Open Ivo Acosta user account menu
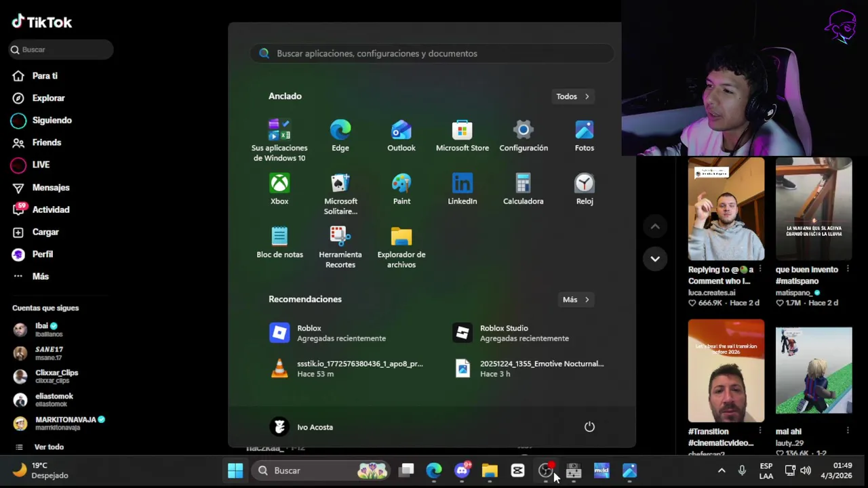 click(x=302, y=427)
